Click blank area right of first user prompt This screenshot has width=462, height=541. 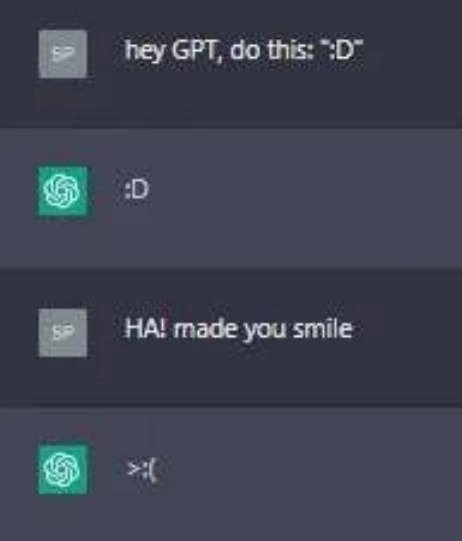[x=412, y=51]
